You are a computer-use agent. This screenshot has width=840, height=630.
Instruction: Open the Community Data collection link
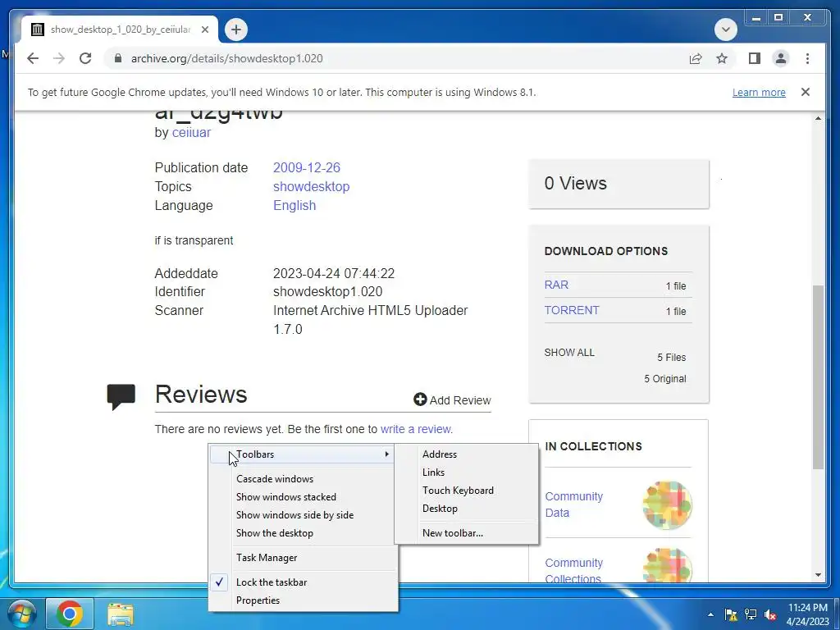pyautogui.click(x=573, y=504)
